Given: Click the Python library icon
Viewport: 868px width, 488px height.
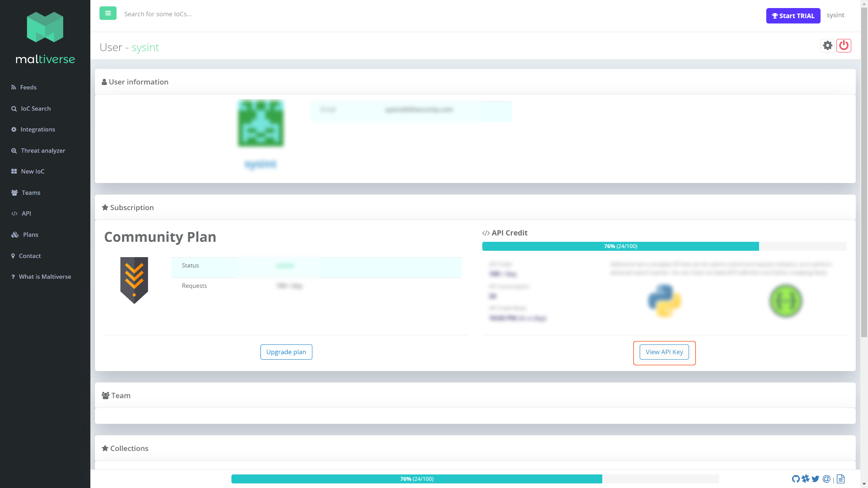Looking at the screenshot, I should [664, 301].
